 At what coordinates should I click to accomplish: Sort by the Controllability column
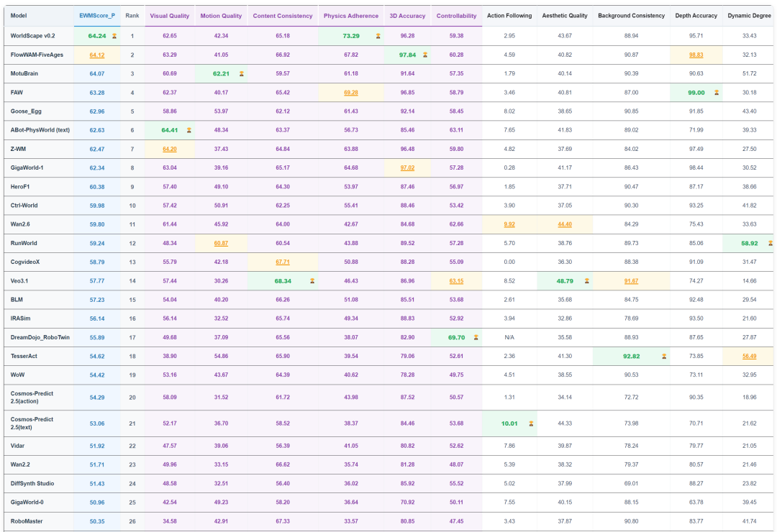tap(456, 16)
